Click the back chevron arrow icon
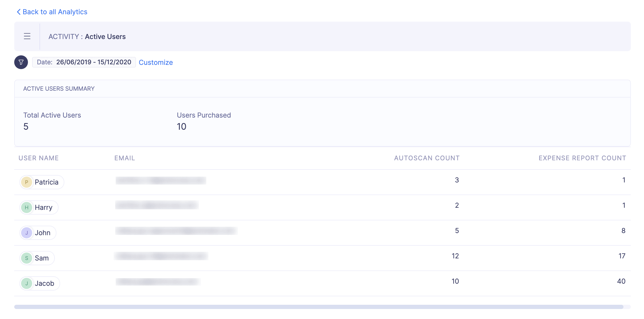Image resolution: width=644 pixels, height=319 pixels. coord(18,12)
